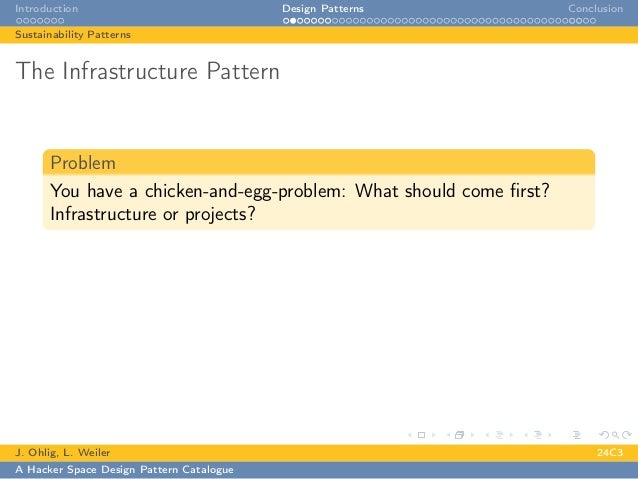The image size is (638, 479).
Task: Go to previous section arrow
Action: (x=526, y=435)
